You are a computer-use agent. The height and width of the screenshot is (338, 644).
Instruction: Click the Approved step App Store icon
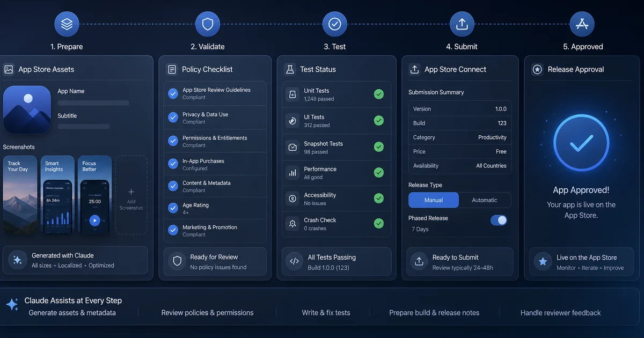point(582,24)
